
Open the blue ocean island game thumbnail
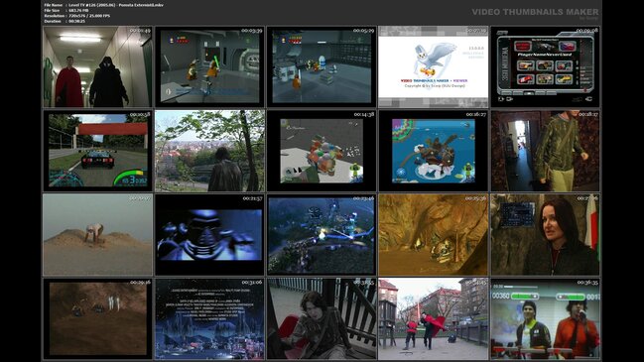click(434, 151)
